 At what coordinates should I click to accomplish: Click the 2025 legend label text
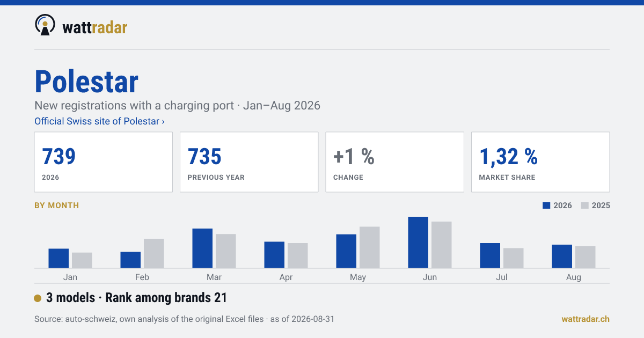pos(601,205)
